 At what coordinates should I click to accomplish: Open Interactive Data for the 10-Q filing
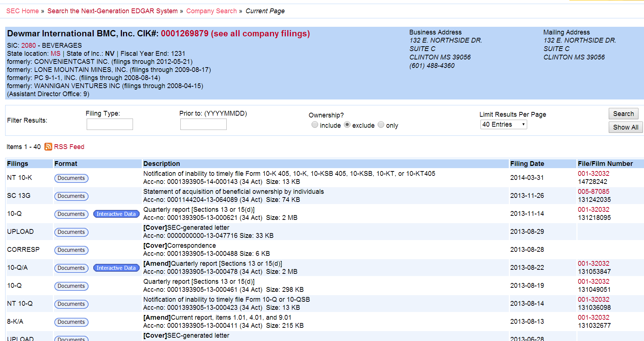116,214
